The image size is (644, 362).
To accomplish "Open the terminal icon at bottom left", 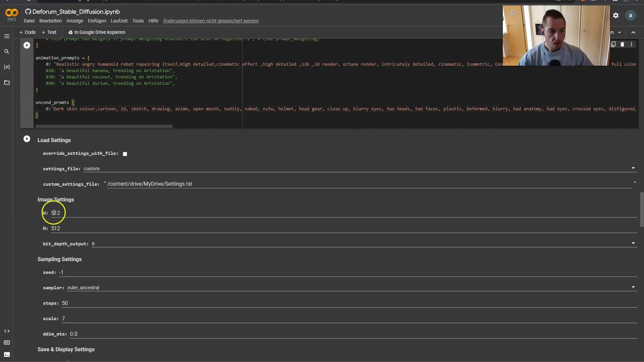I will [7, 355].
